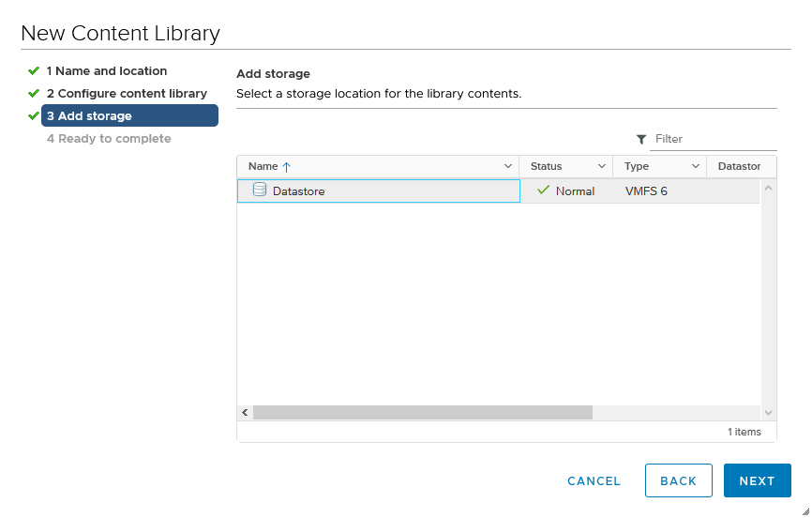Click the VMFS 6 type cell

[x=646, y=191]
